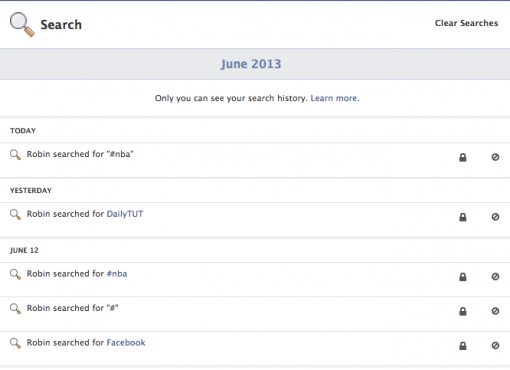The height and width of the screenshot is (370, 510).
Task: Open privacy lock for the Facebook search
Action: 463,346
